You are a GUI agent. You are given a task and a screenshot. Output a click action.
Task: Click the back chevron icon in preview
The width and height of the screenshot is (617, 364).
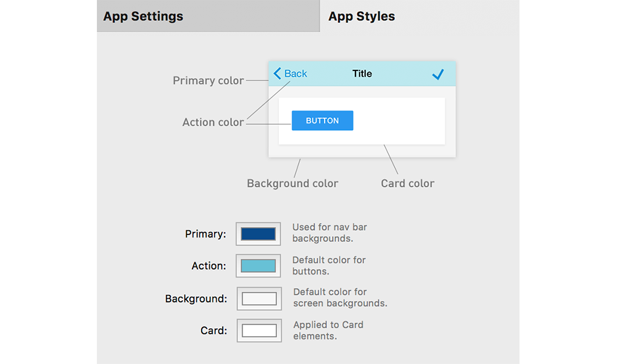[277, 73]
